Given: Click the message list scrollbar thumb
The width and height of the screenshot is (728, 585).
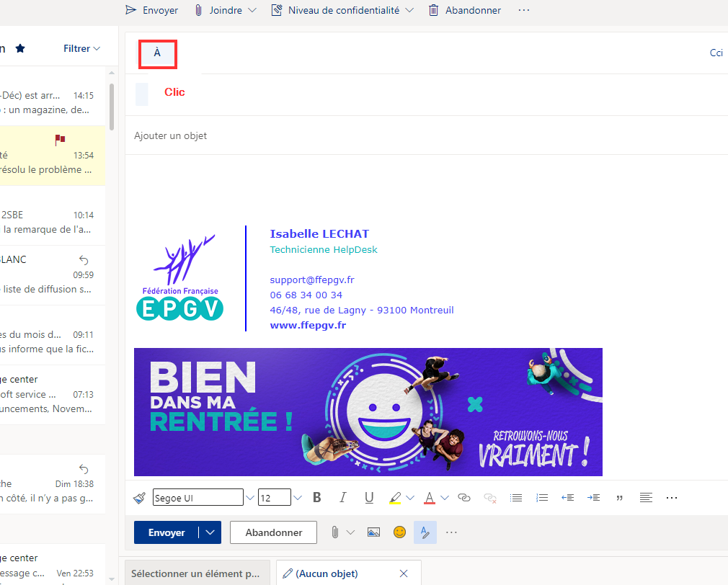Looking at the screenshot, I should coord(112,107).
